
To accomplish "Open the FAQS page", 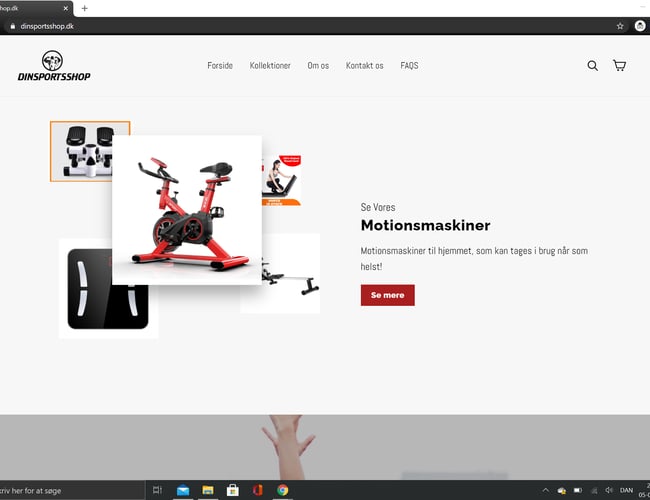I will [x=409, y=66].
